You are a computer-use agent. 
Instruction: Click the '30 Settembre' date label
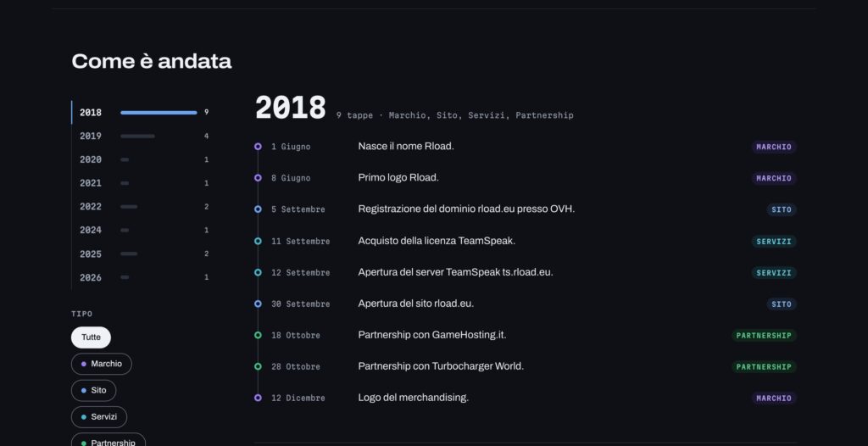point(301,304)
